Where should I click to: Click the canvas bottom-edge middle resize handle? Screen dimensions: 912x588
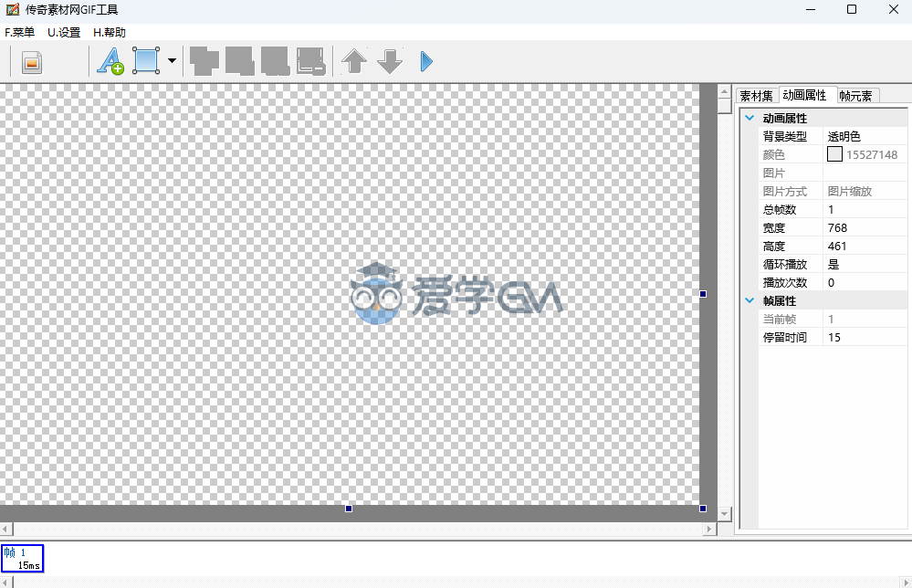(349, 509)
